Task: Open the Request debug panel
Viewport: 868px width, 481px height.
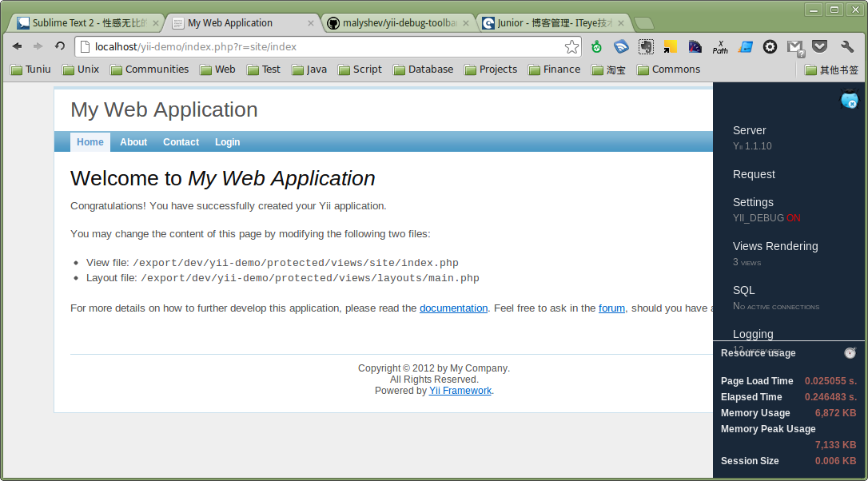Action: [x=754, y=174]
